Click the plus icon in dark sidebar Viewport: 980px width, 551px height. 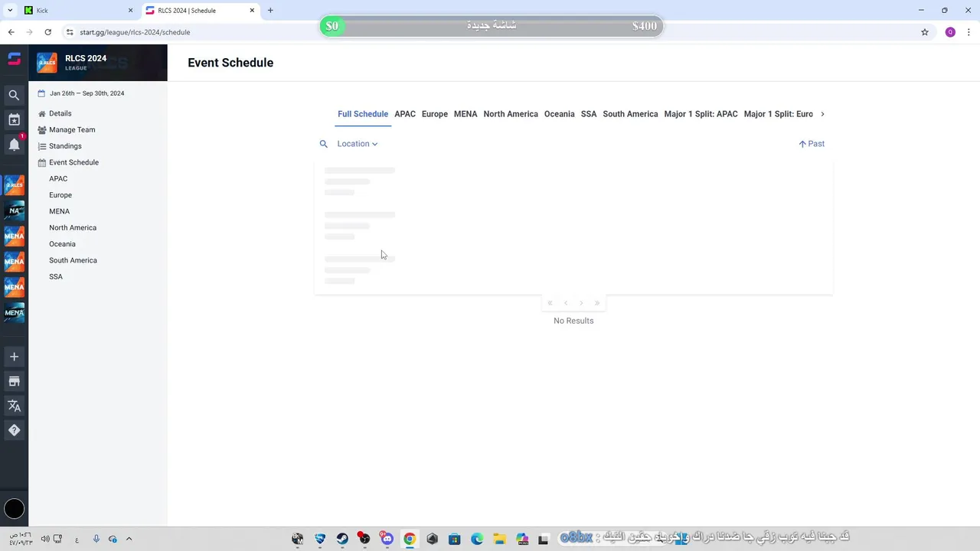pos(14,357)
